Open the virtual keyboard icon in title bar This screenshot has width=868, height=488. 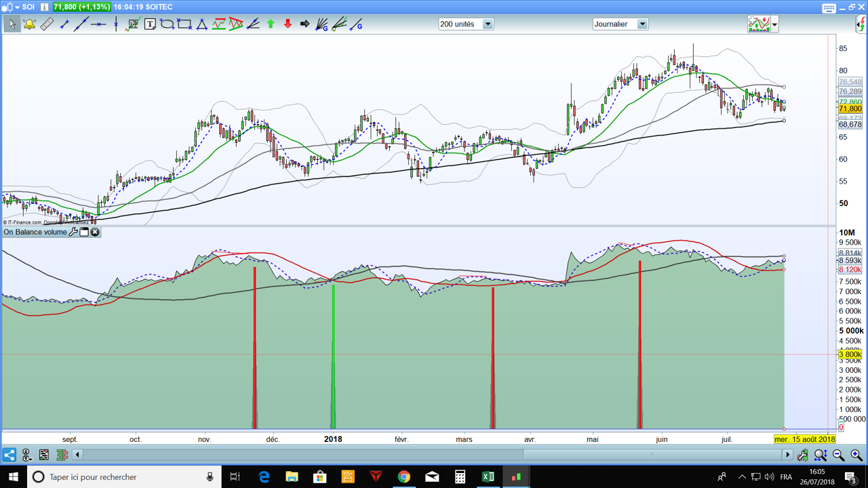click(829, 7)
